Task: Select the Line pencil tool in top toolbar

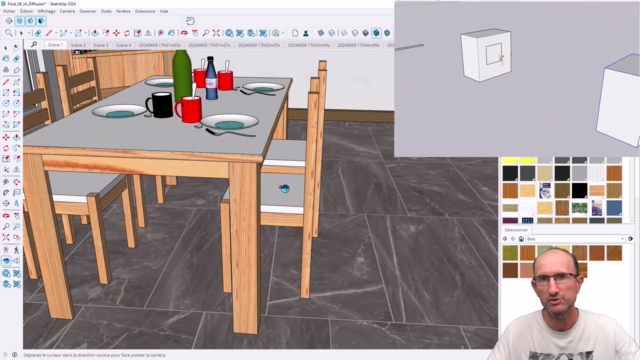Action: [49, 33]
